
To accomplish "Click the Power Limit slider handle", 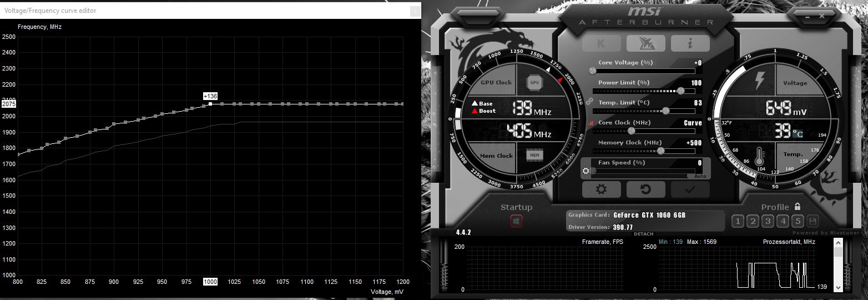I will tap(680, 91).
